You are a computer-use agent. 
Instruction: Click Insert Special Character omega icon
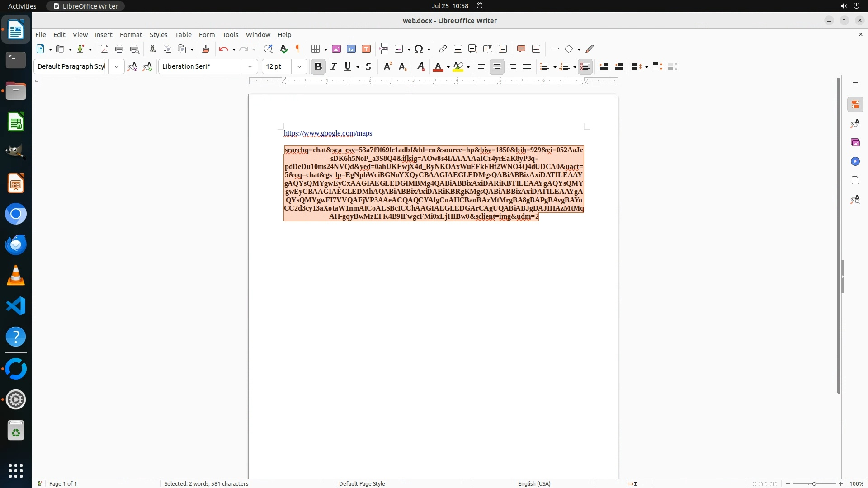(x=419, y=49)
